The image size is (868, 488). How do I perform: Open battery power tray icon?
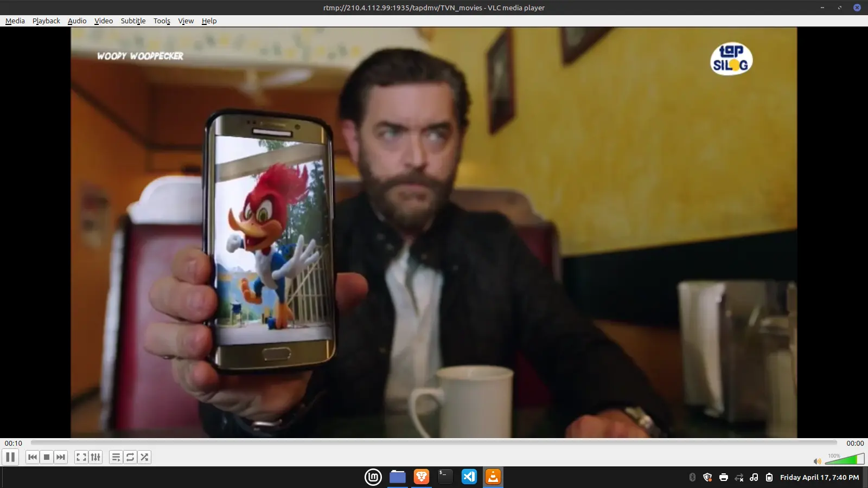click(x=769, y=477)
